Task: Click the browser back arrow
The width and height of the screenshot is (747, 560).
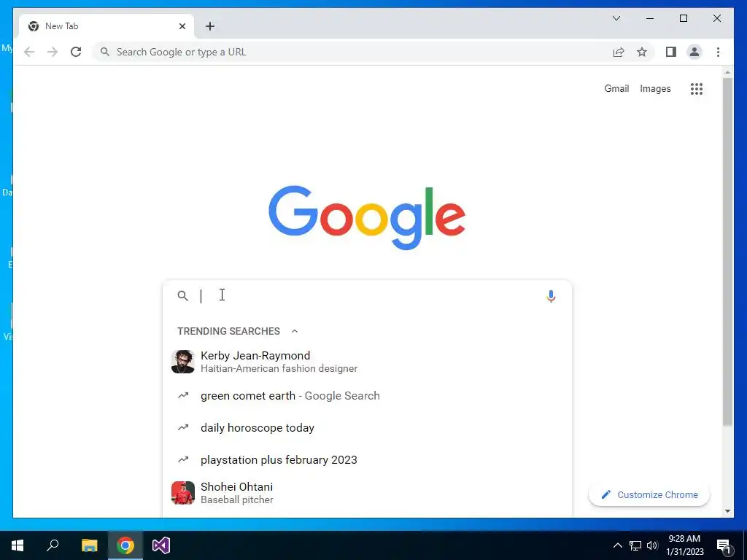Action: pos(29,52)
